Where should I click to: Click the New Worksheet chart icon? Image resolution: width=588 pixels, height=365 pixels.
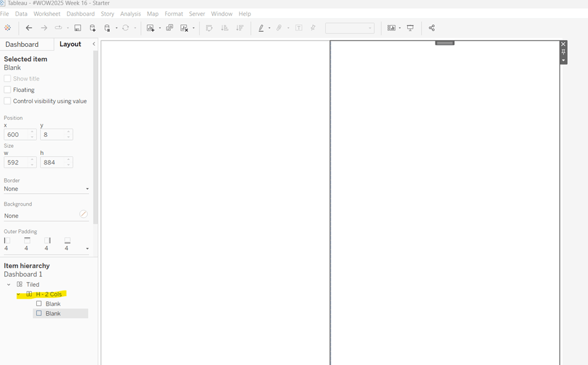(150, 27)
